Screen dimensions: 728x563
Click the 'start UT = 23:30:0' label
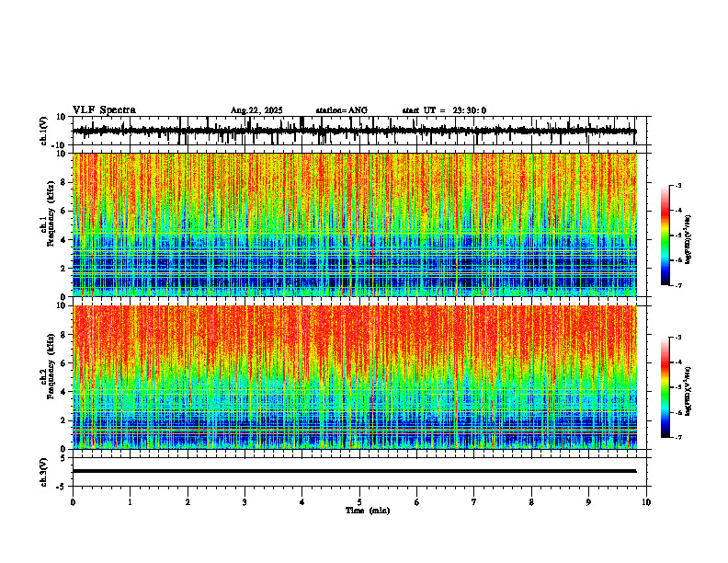[444, 110]
